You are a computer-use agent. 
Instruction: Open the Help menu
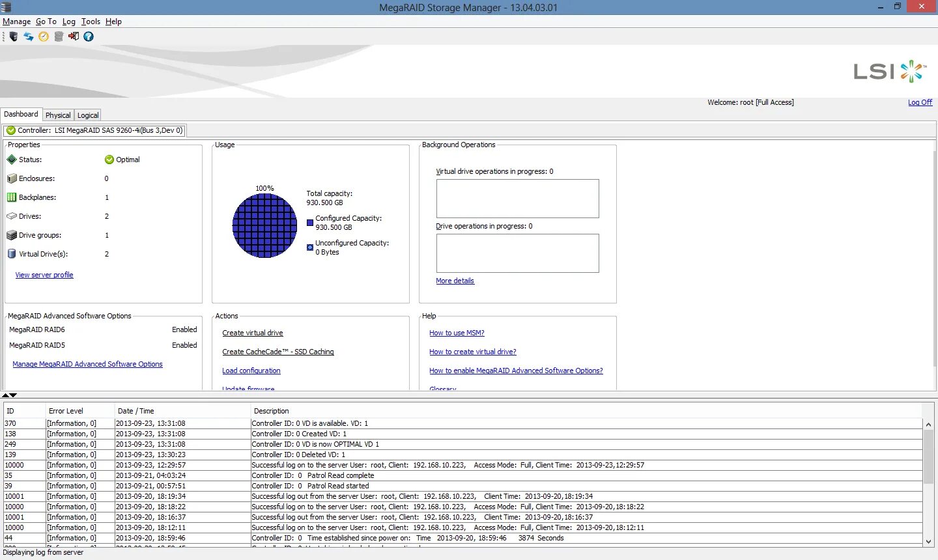coord(113,21)
